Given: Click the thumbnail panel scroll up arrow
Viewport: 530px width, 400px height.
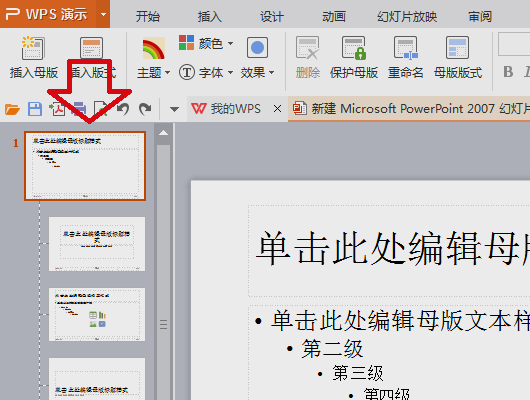Looking at the screenshot, I should click(164, 133).
